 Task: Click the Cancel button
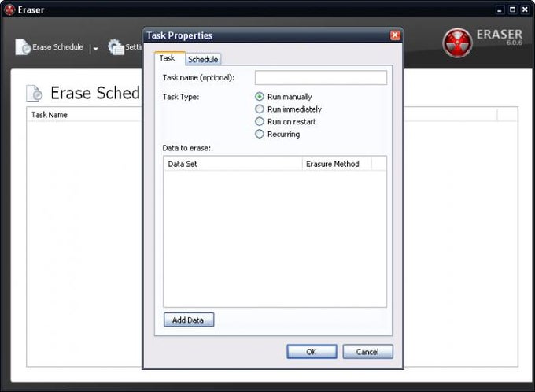coord(367,352)
